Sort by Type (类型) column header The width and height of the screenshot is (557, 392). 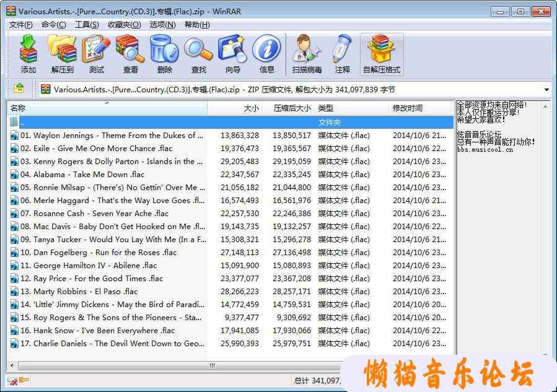(x=352, y=108)
